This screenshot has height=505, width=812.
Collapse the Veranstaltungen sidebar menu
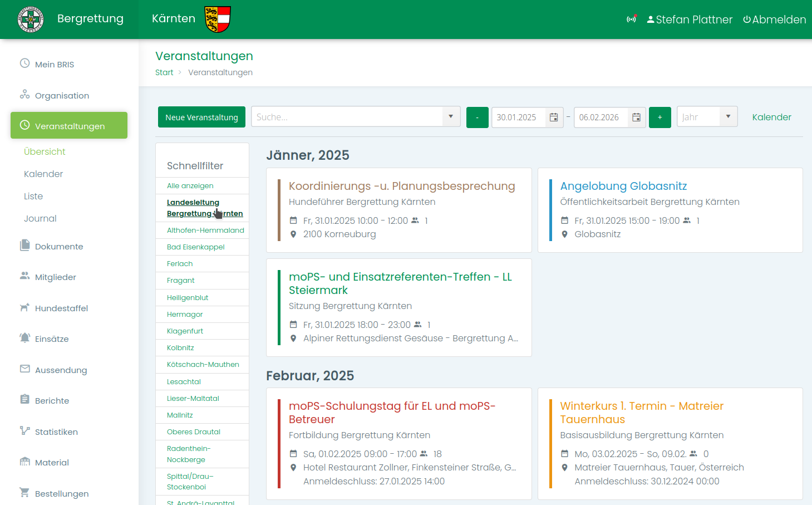tap(69, 126)
